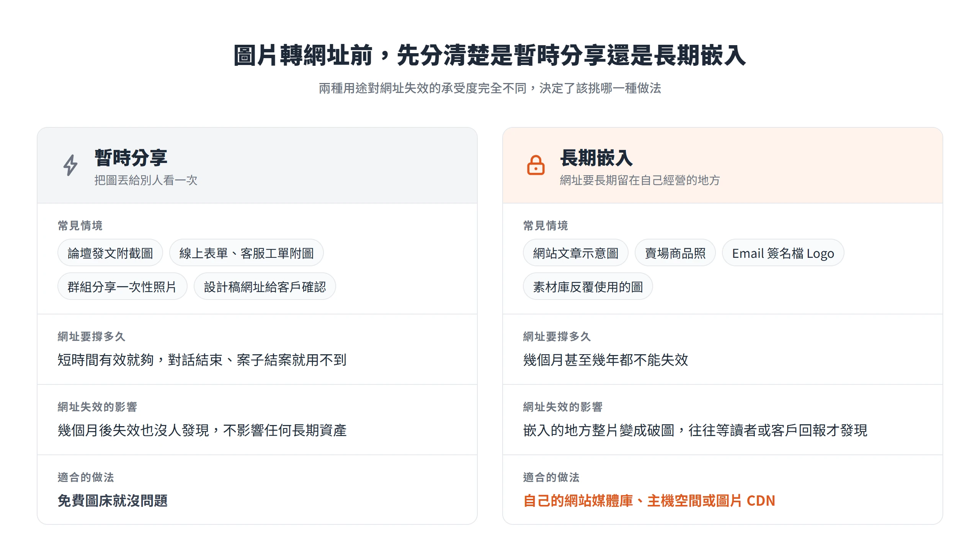Click 網址失效的影響 label in 暫時分享 card

[97, 407]
